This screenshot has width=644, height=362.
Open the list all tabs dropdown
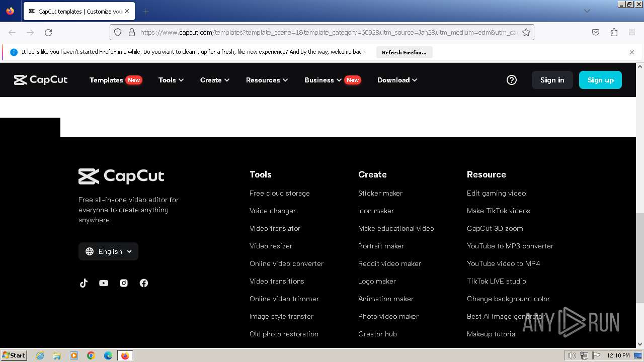click(x=587, y=11)
